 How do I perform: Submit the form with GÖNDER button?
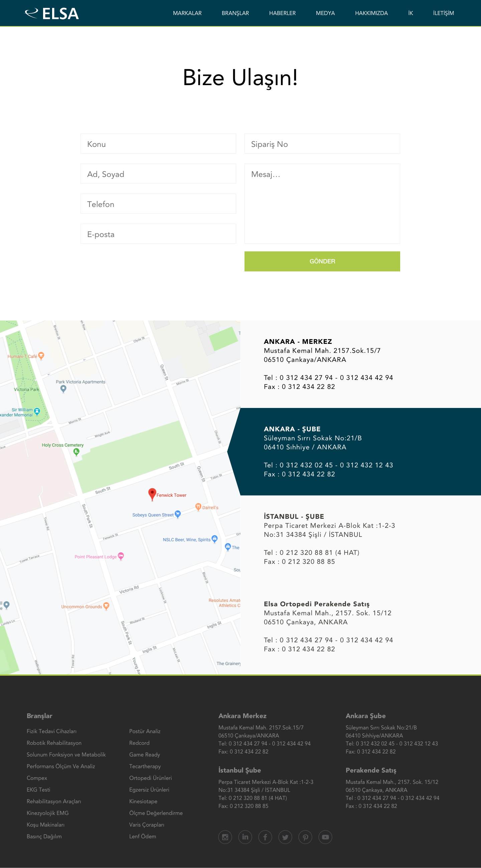(x=322, y=261)
